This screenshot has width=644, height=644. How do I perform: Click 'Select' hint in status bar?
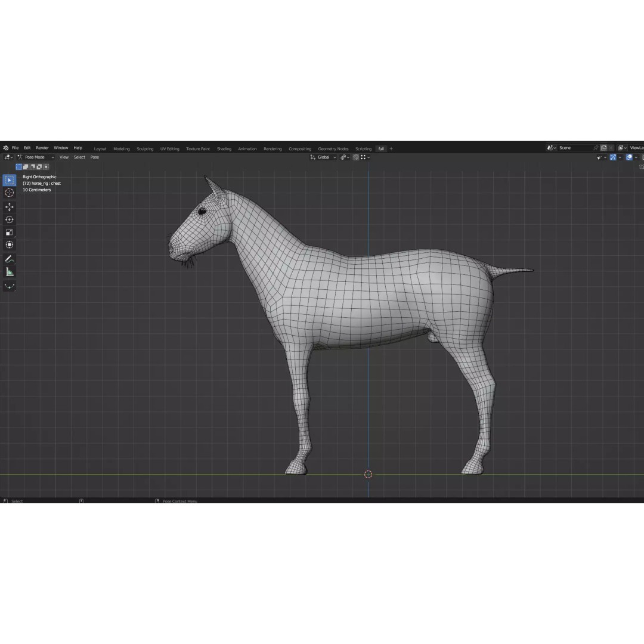17,501
